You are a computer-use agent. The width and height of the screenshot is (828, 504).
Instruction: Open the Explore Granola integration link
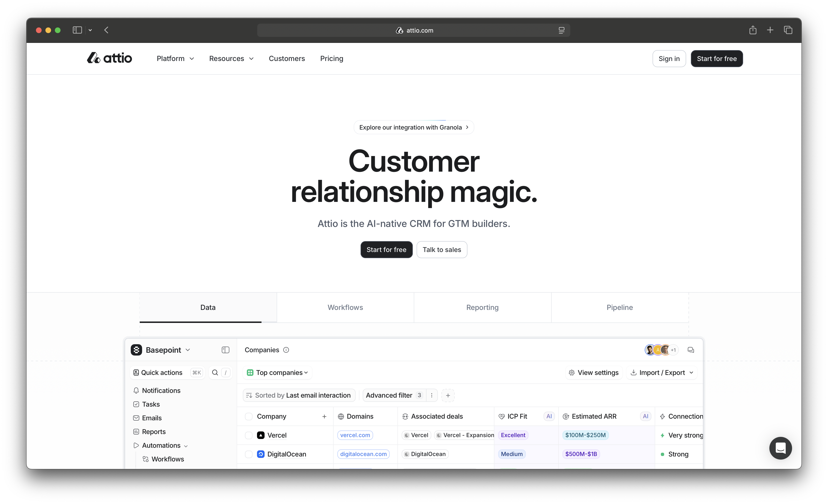click(x=414, y=127)
